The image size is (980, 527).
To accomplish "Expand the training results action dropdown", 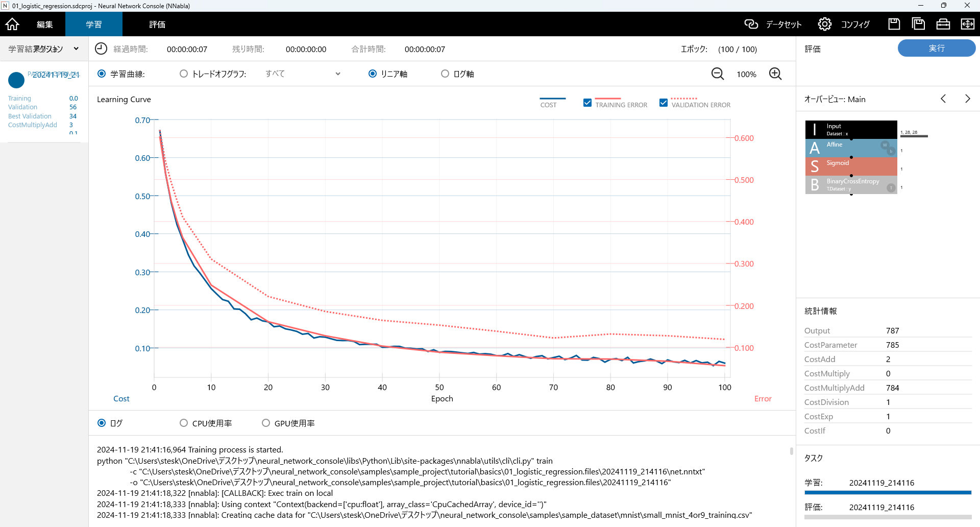I will (x=76, y=49).
